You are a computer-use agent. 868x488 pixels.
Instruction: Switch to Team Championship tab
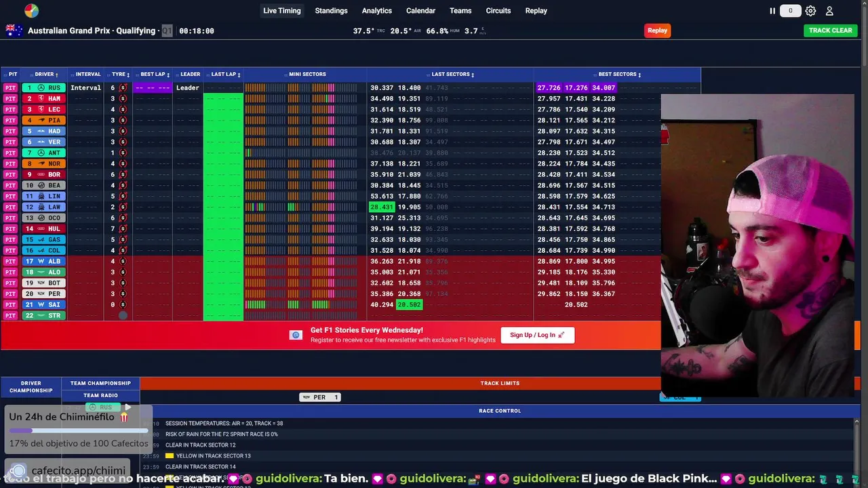(x=100, y=384)
